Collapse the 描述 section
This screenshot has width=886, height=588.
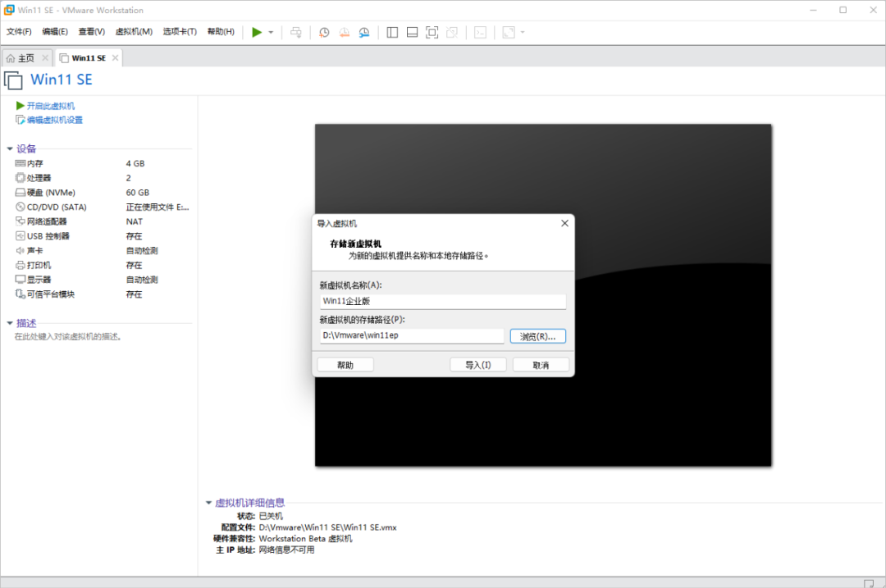pyautogui.click(x=10, y=323)
